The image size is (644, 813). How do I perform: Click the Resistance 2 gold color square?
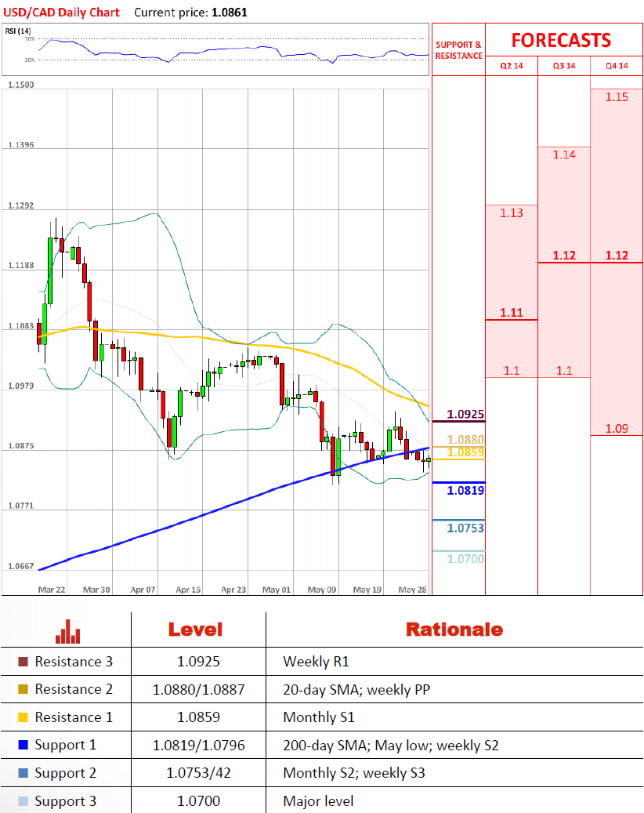[x=23, y=689]
